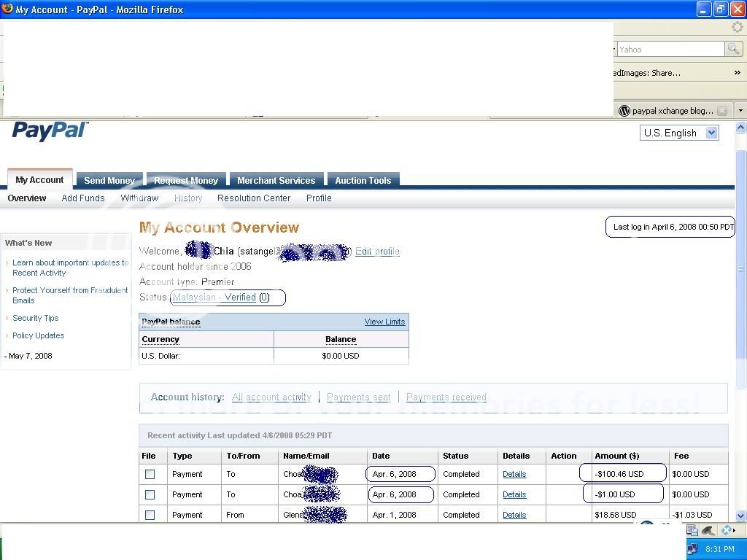Open Details link for -$100.46 payment

pyautogui.click(x=514, y=474)
